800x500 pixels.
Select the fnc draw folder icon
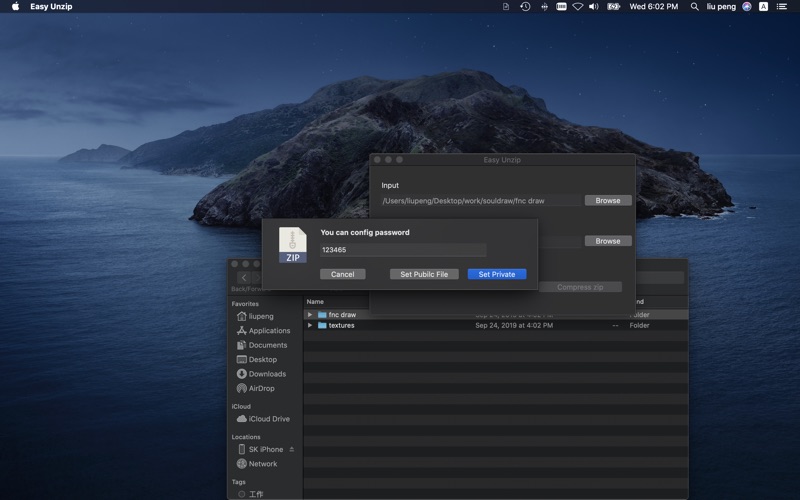(x=322, y=315)
